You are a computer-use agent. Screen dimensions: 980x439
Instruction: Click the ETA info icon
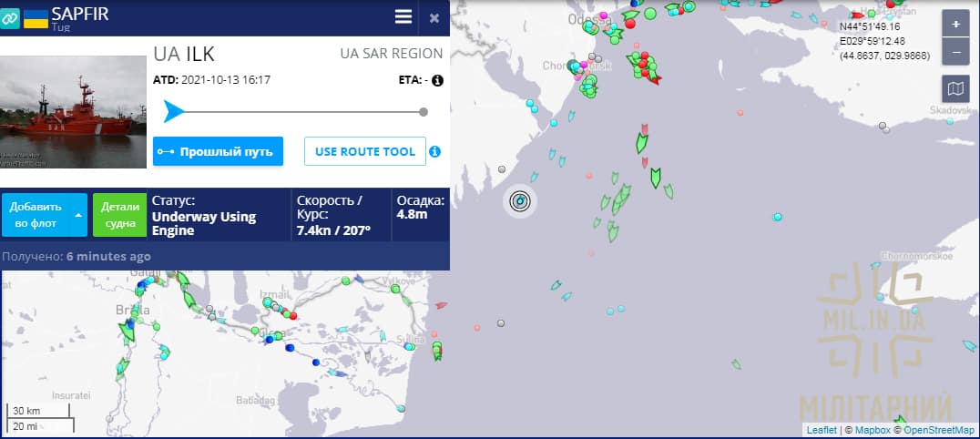coord(437,80)
